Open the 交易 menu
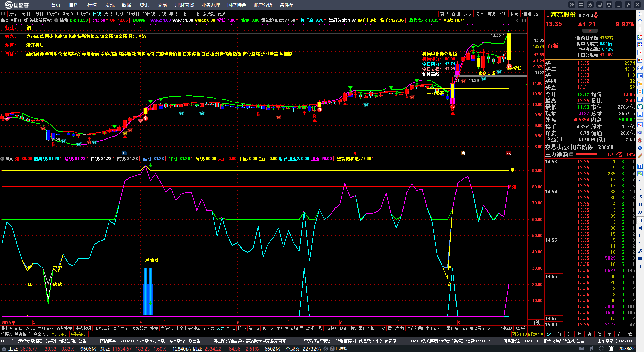 click(162, 5)
